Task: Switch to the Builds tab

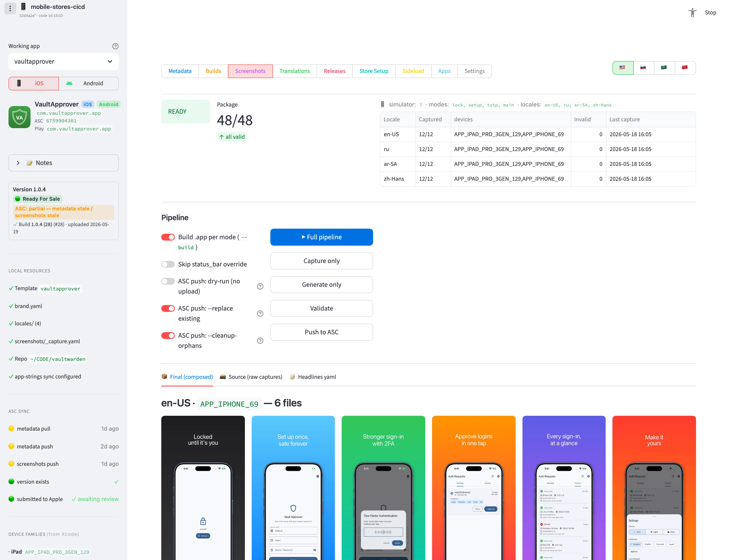Action: [x=213, y=71]
